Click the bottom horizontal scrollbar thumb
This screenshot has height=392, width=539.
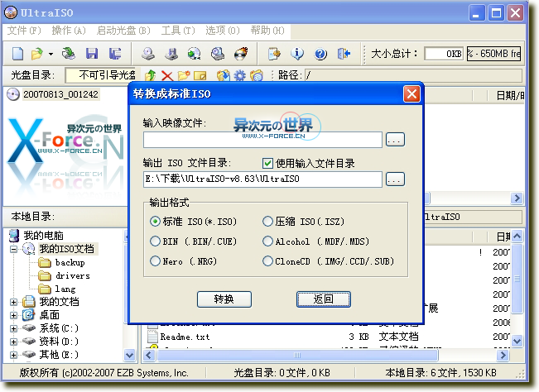[298, 356]
